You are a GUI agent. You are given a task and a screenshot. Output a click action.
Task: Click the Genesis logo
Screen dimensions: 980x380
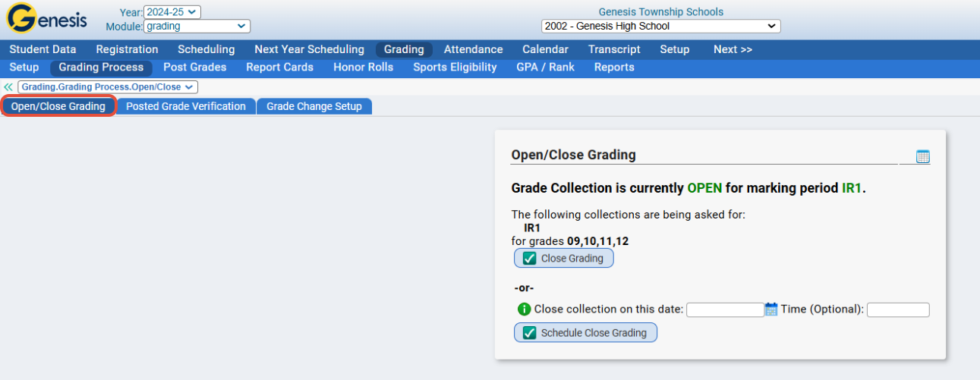point(47,19)
